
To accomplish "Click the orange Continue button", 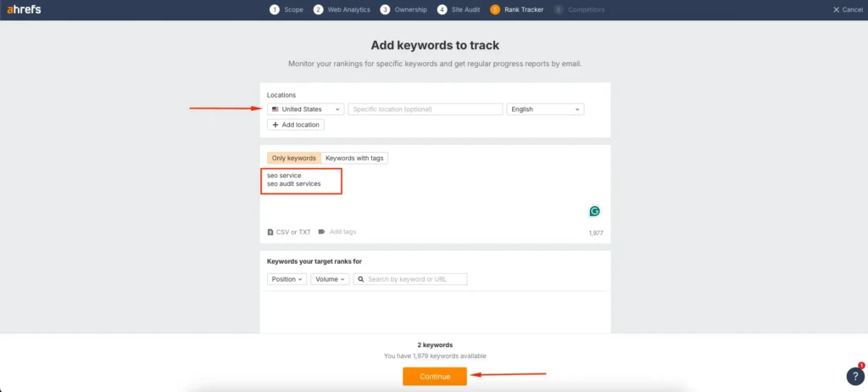I will (435, 377).
